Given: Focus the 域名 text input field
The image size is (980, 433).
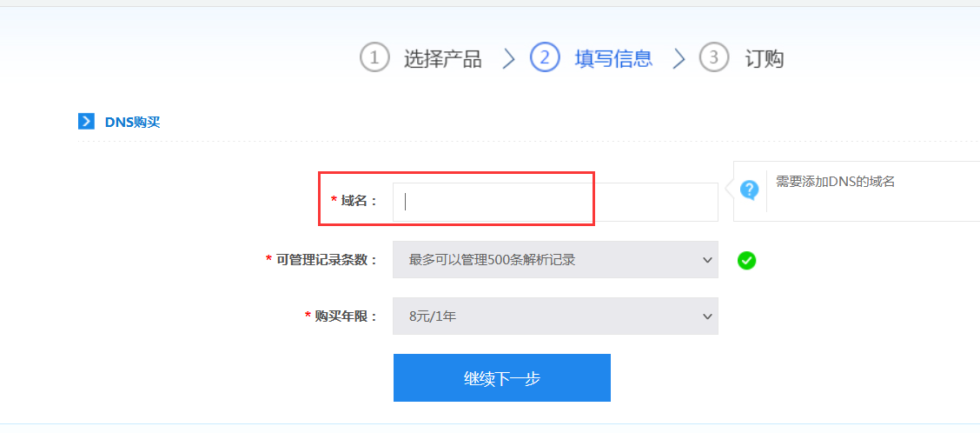Looking at the screenshot, I should pos(555,202).
